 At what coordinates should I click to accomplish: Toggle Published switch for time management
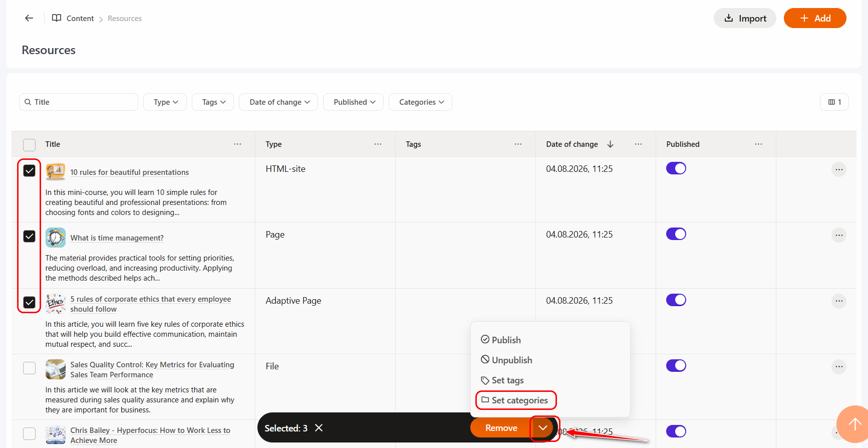[x=676, y=234]
